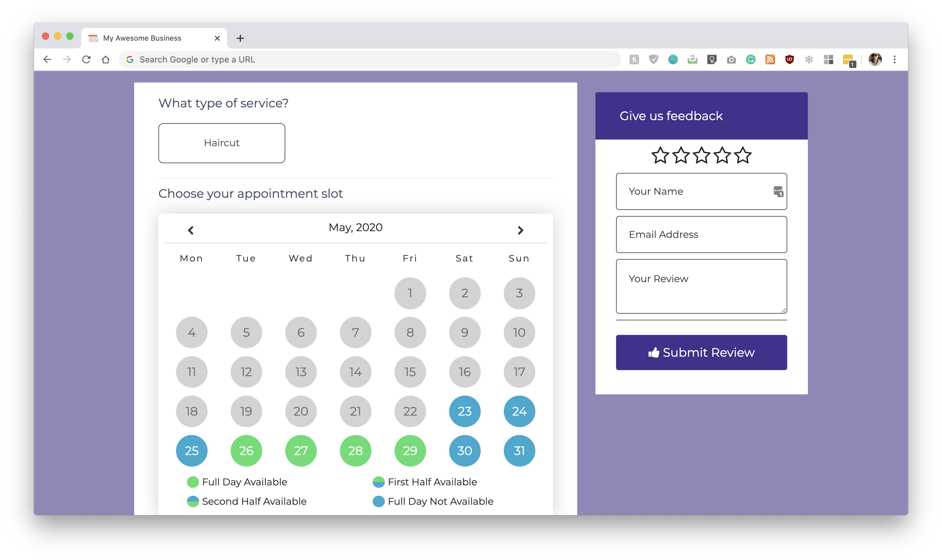Pick the green date 27
The height and width of the screenshot is (560, 942).
(x=301, y=450)
